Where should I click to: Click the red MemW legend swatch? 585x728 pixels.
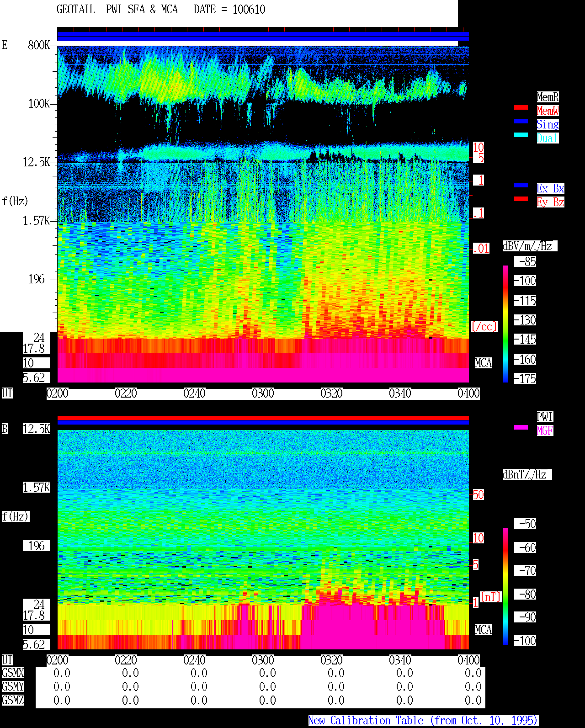521,107
